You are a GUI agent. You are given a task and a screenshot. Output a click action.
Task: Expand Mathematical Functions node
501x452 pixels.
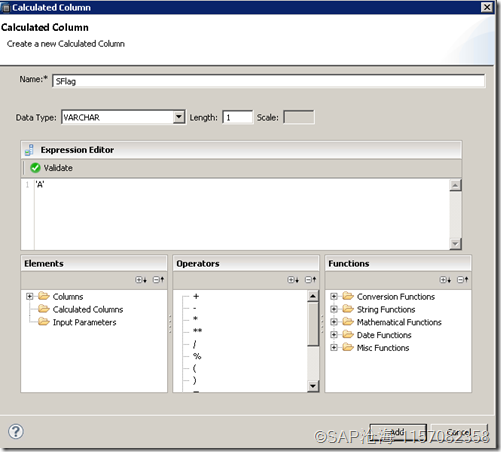(334, 322)
